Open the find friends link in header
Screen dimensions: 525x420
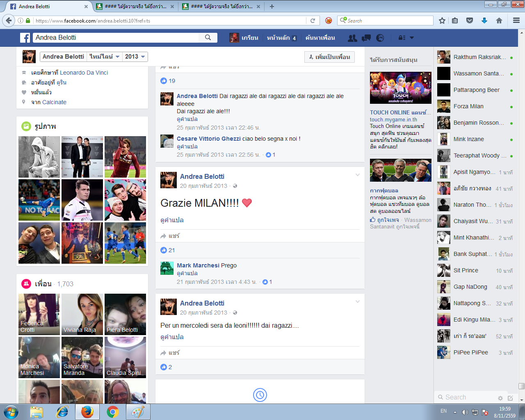click(320, 38)
